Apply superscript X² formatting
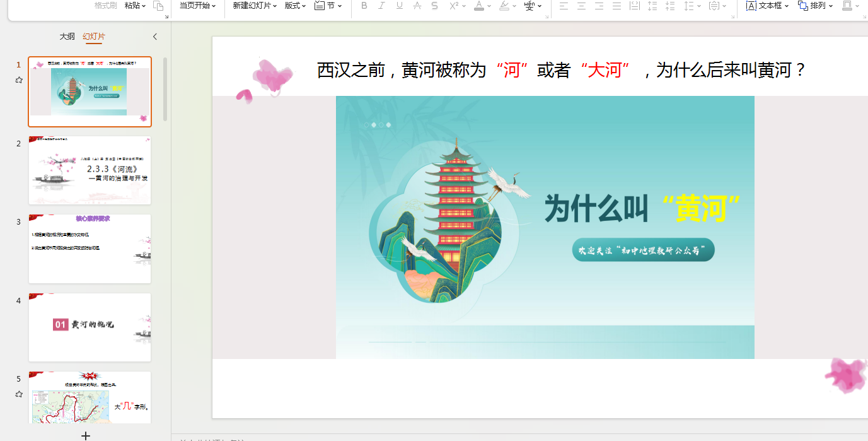 point(454,6)
